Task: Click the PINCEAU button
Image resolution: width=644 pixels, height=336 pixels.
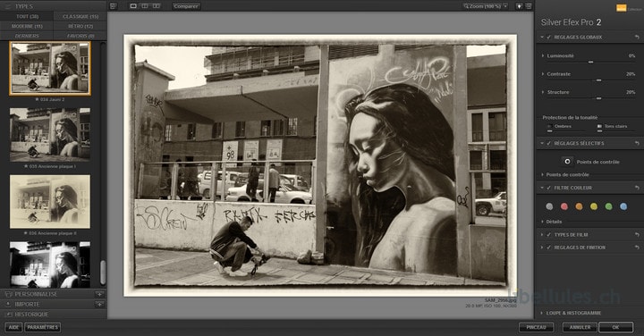Action: [536, 327]
